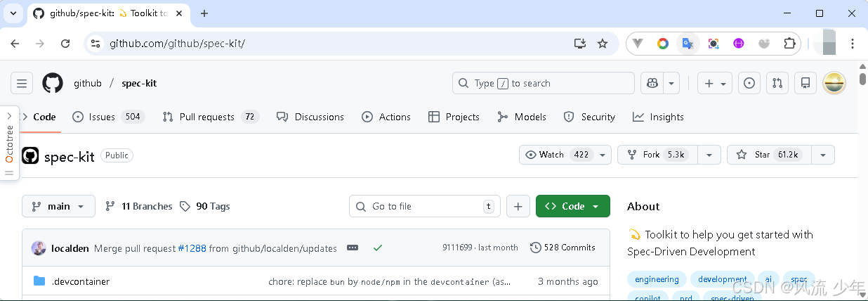Screen dimensions: 868x301
Task: Install app via address bar install icon
Action: 580,44
